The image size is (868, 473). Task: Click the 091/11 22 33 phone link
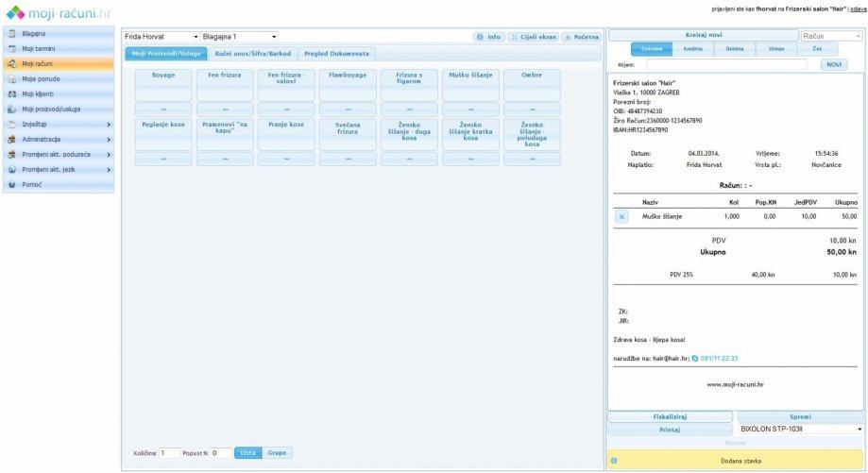click(x=719, y=359)
